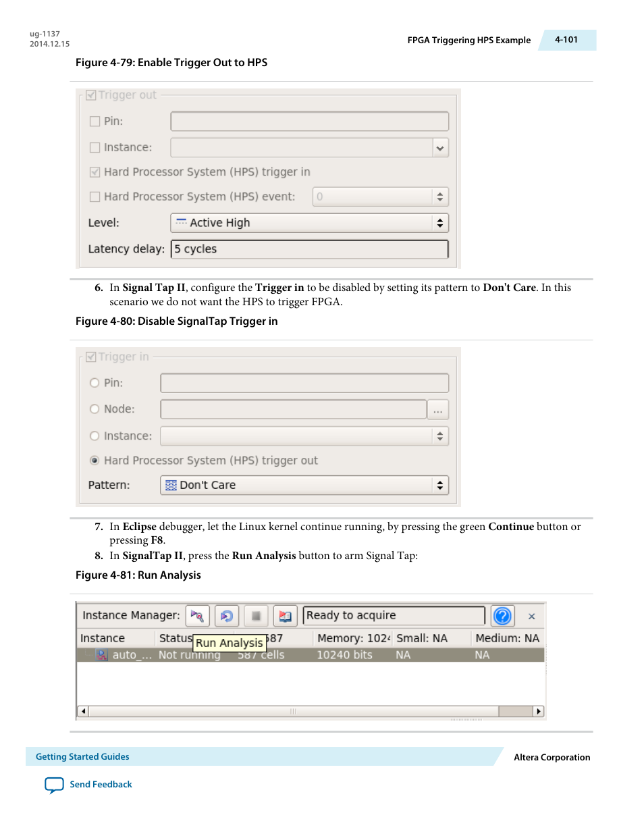Viewport: 644px width, 834px height.
Task: Click the Don't Care pattern icon
Action: point(171,485)
